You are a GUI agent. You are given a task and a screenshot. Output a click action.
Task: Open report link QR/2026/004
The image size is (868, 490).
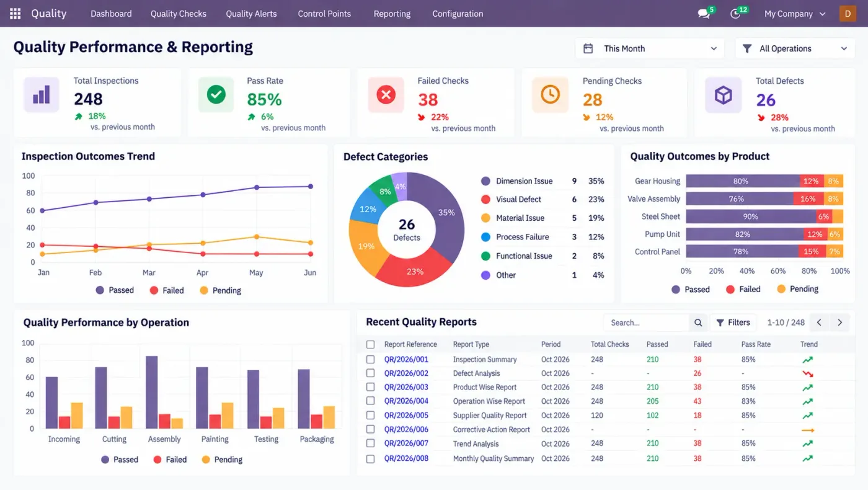coord(406,401)
